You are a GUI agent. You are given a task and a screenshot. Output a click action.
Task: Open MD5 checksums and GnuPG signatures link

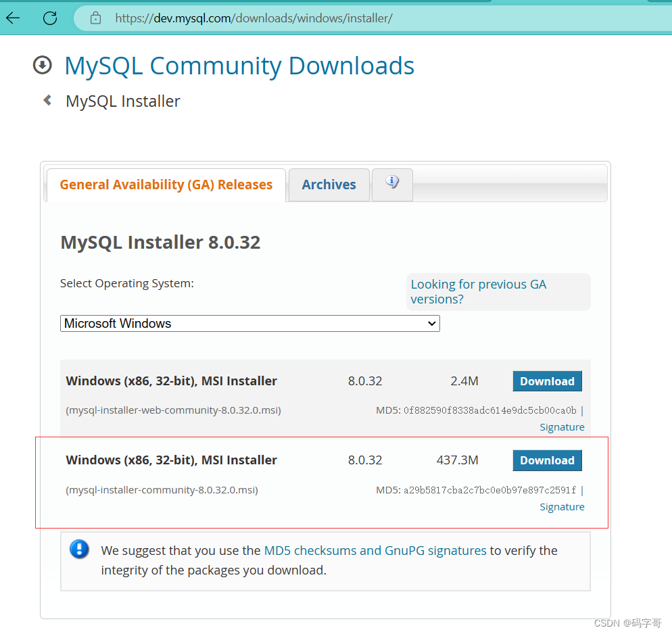pos(375,550)
